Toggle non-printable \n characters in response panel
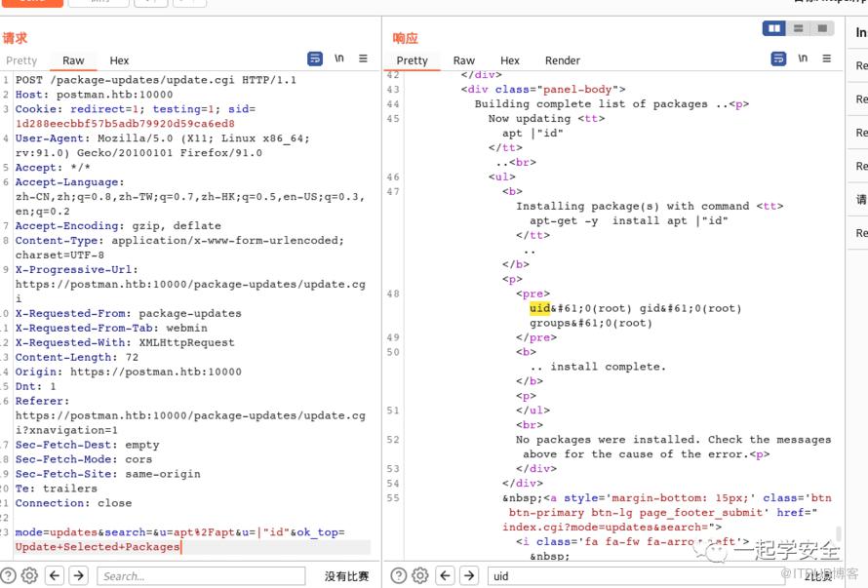The width and height of the screenshot is (868, 588). click(x=803, y=59)
